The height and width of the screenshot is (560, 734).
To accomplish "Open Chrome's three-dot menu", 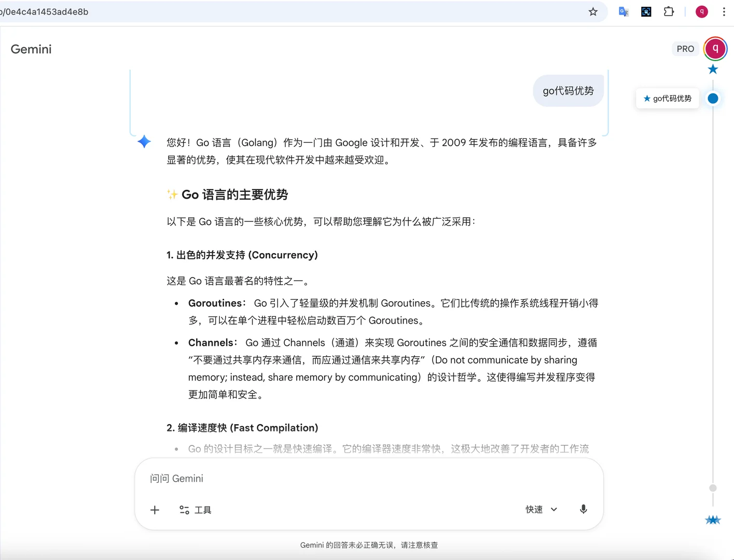I will (x=724, y=11).
